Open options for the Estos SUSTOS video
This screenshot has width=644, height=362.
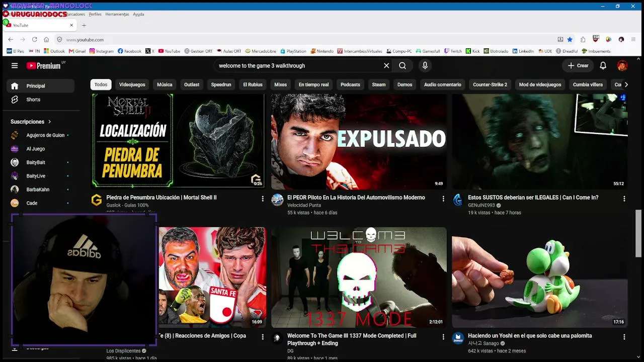624,199
